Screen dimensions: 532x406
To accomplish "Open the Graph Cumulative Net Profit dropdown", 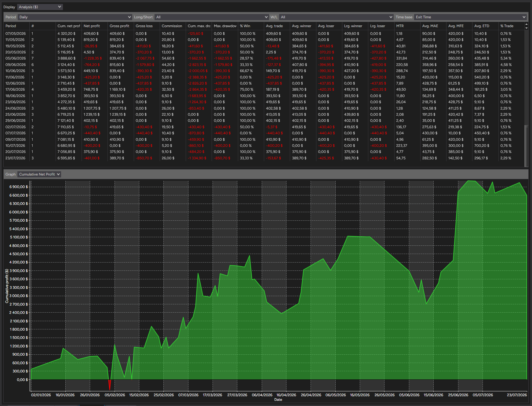I will click(x=39, y=174).
